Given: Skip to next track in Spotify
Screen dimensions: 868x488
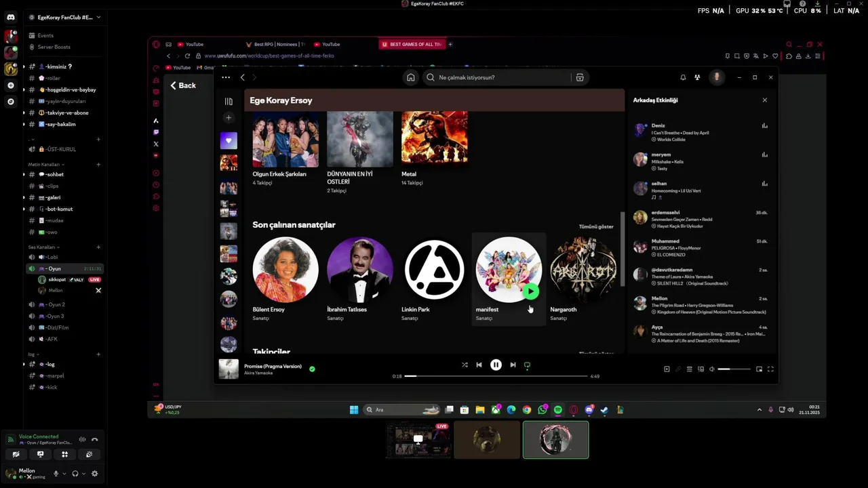Looking at the screenshot, I should (x=513, y=365).
